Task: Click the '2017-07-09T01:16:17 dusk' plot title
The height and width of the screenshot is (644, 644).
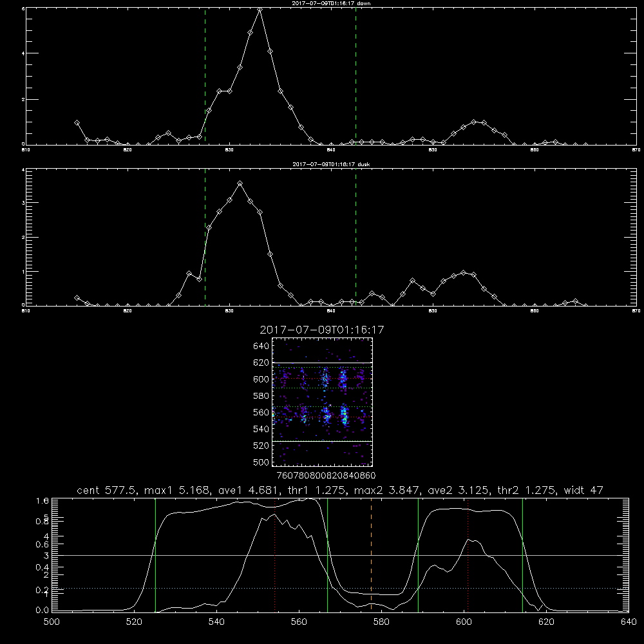Action: pyautogui.click(x=331, y=164)
